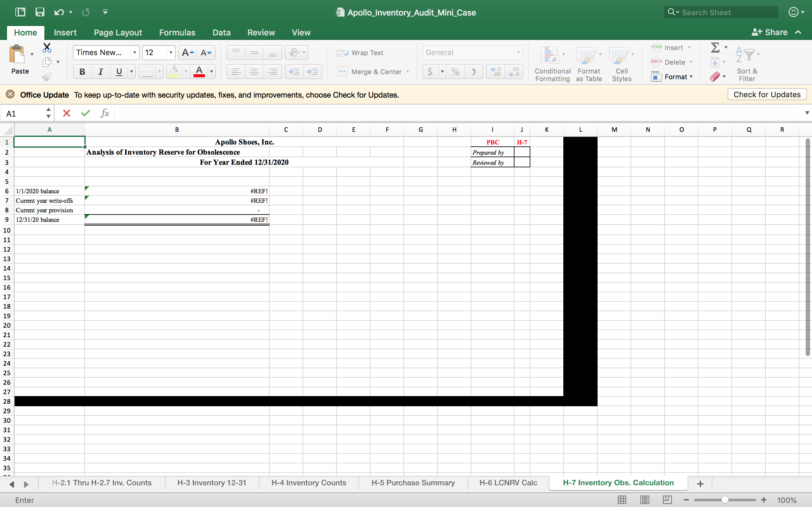Image resolution: width=812 pixels, height=507 pixels.
Task: Click the Undo arrow icon
Action: [59, 12]
